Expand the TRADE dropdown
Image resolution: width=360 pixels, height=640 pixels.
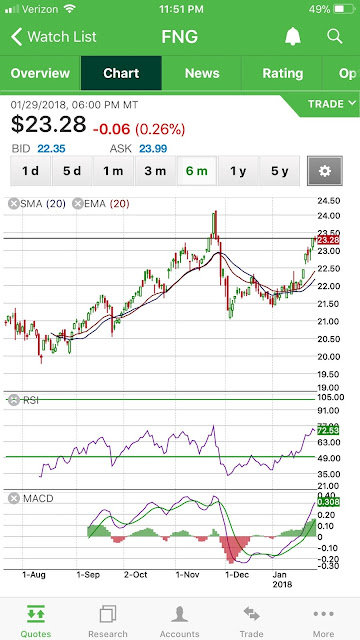(x=332, y=104)
